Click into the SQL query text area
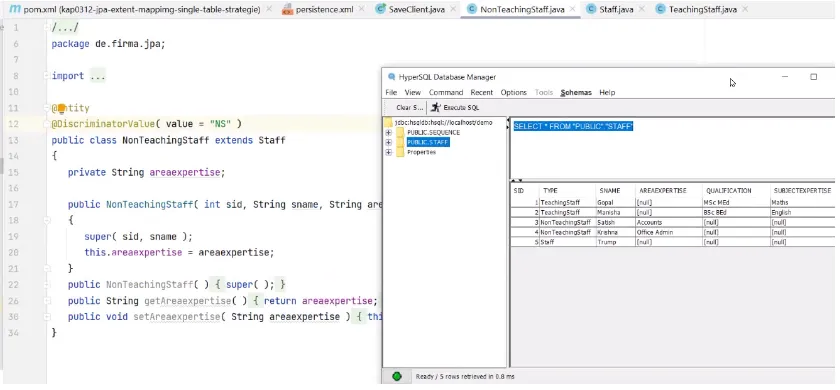840x390 pixels. [672, 148]
